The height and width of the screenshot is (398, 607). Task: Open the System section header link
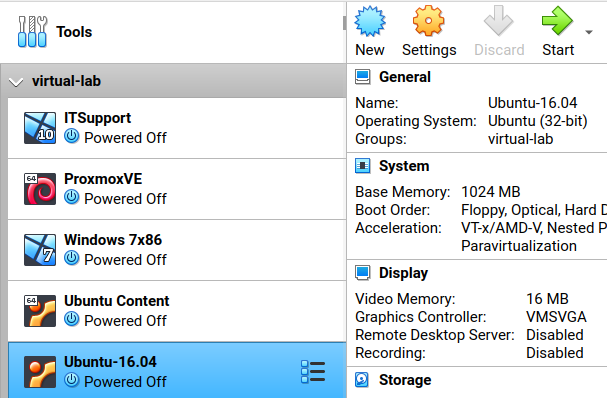click(404, 166)
